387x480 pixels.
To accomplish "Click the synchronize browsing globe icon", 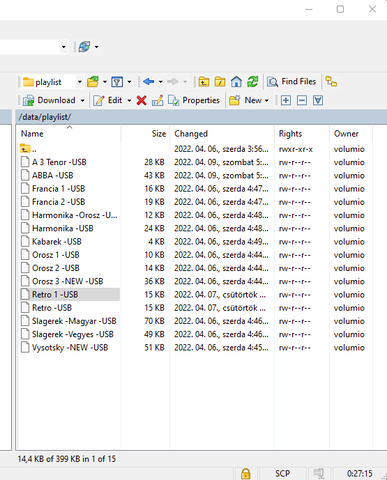I will pyautogui.click(x=84, y=47).
